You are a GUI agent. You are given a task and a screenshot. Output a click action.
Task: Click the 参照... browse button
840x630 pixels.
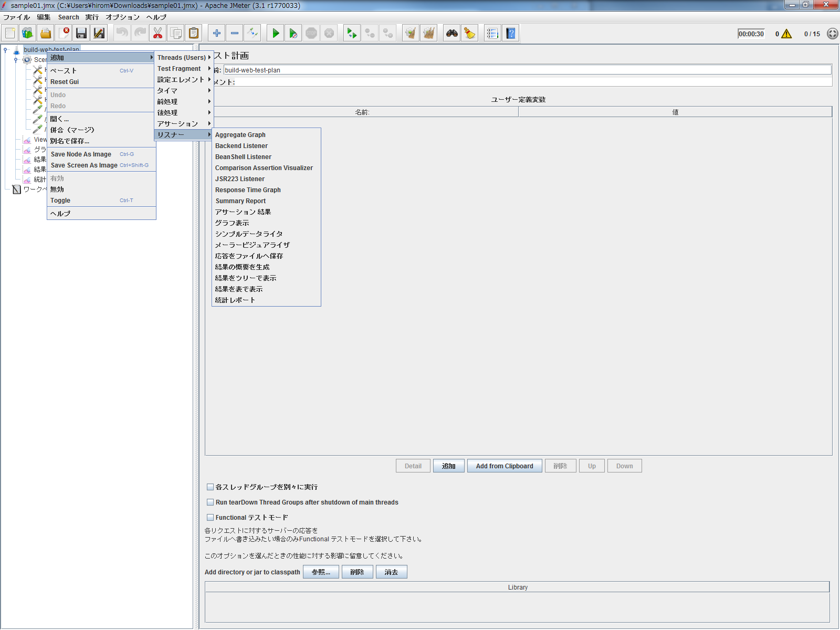coord(321,572)
